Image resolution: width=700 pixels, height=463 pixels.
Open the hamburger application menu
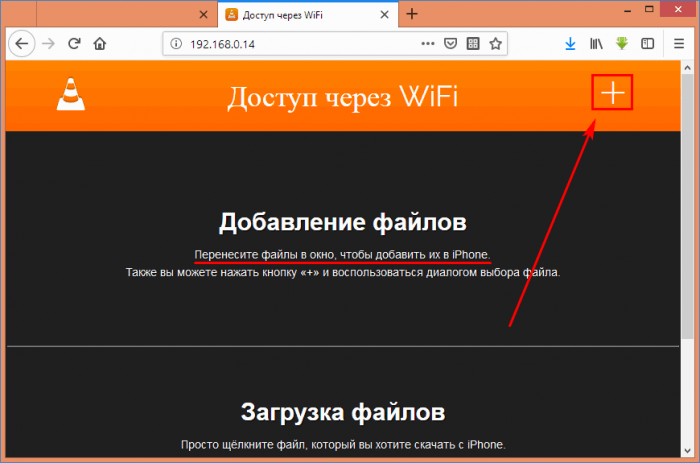(x=679, y=44)
